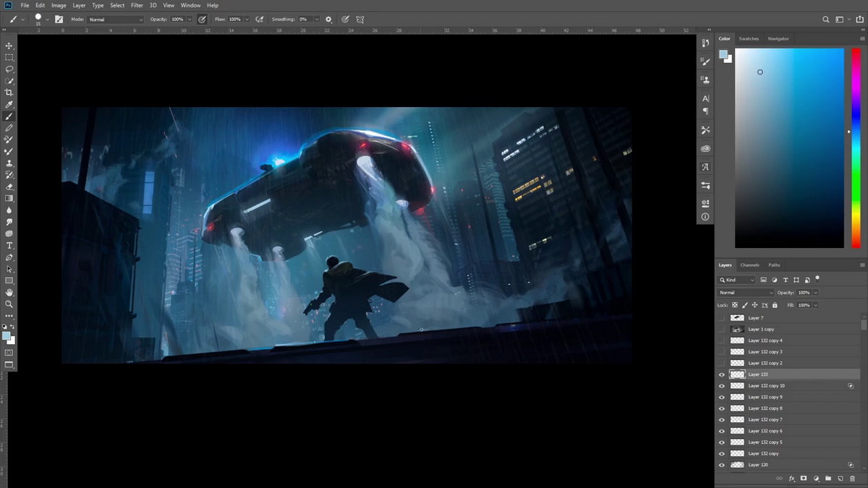The height and width of the screenshot is (488, 868).
Task: Open the layer Kind filter dropdown
Action: pyautogui.click(x=736, y=280)
